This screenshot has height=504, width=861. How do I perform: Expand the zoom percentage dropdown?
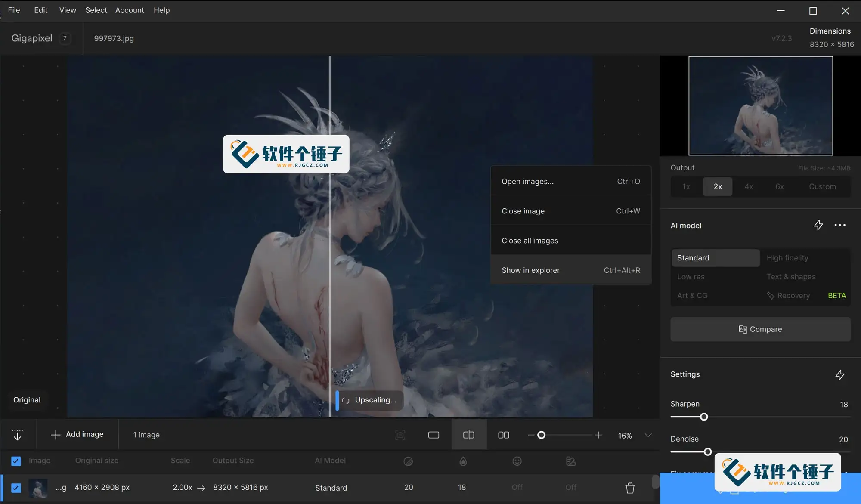[648, 435]
